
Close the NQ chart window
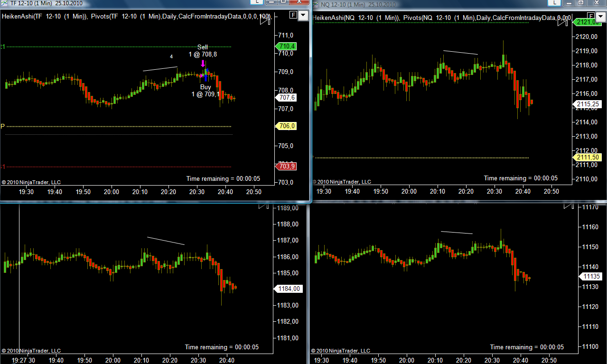pos(598,3)
